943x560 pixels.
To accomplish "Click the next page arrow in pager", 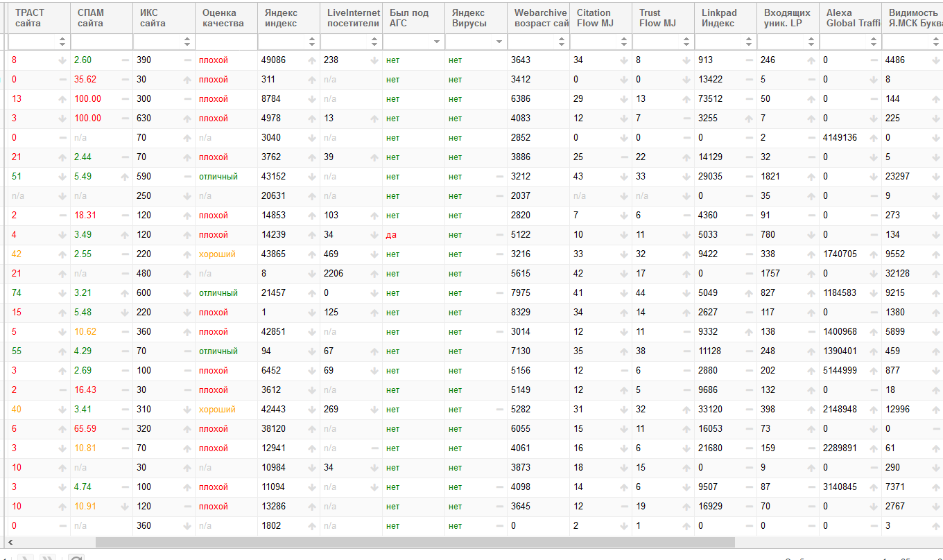I will pos(26,557).
